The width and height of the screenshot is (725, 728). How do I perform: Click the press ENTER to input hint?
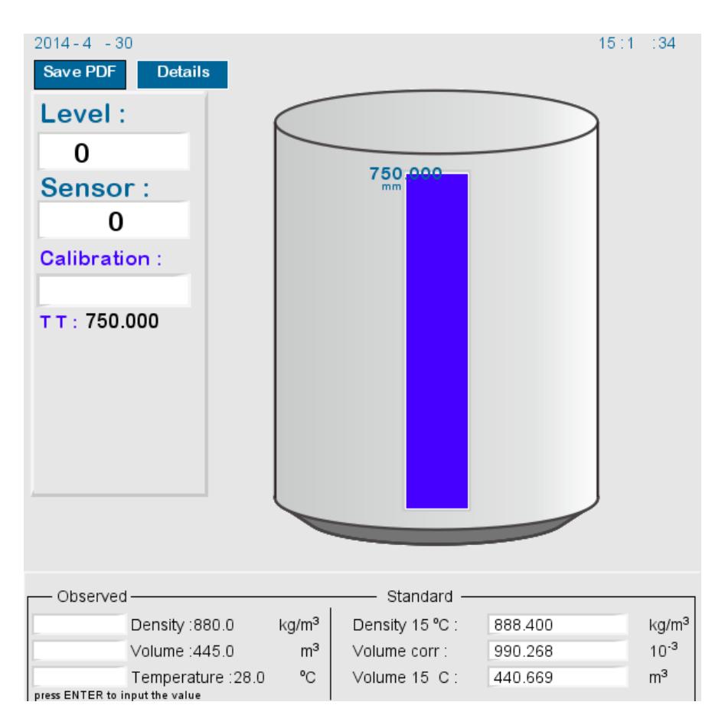pyautogui.click(x=117, y=695)
